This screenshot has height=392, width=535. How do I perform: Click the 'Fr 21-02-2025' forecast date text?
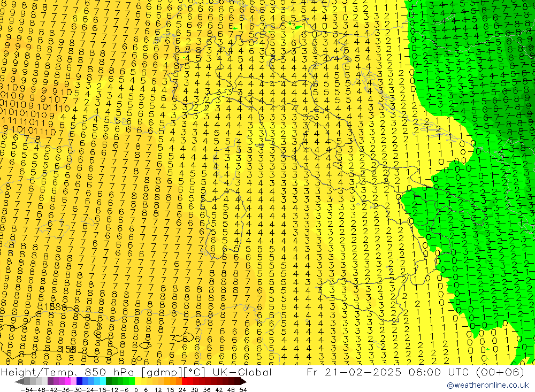coord(354,372)
